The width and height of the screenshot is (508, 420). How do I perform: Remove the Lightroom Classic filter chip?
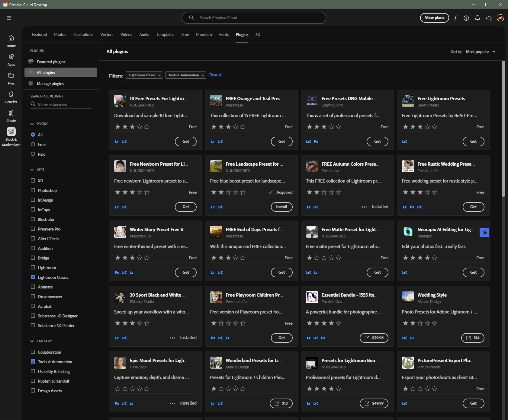[x=159, y=75]
